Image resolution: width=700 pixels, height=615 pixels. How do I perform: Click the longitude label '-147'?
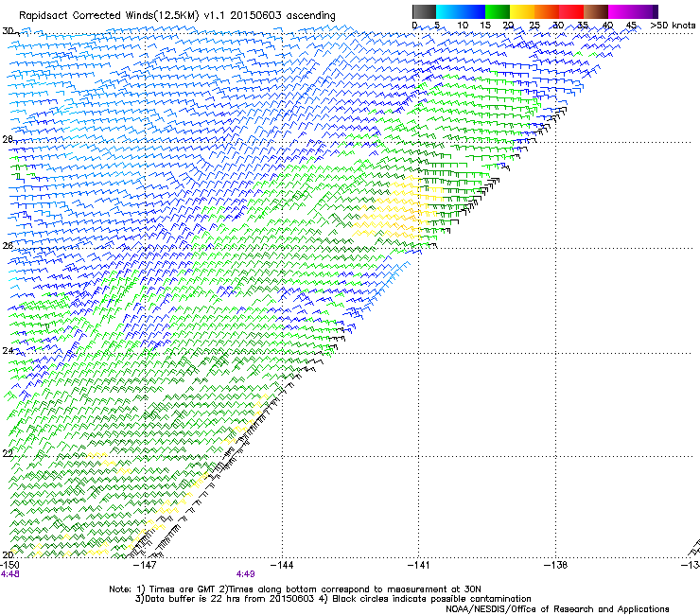click(146, 565)
